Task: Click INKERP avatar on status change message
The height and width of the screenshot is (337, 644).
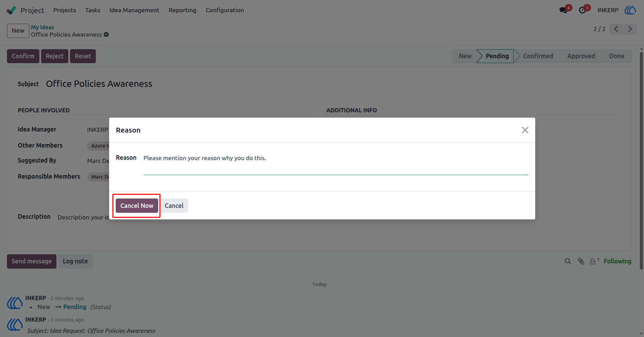Action: click(15, 303)
